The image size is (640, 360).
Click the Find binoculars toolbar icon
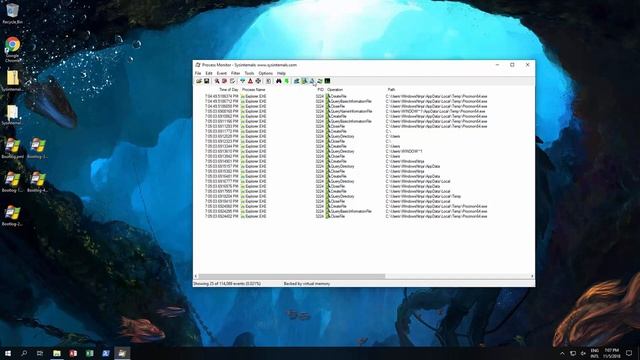279,81
